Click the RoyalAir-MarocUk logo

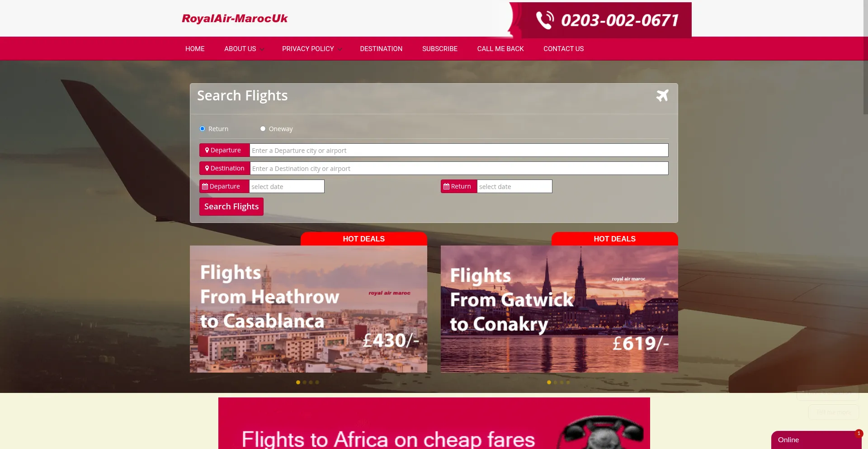tap(235, 19)
